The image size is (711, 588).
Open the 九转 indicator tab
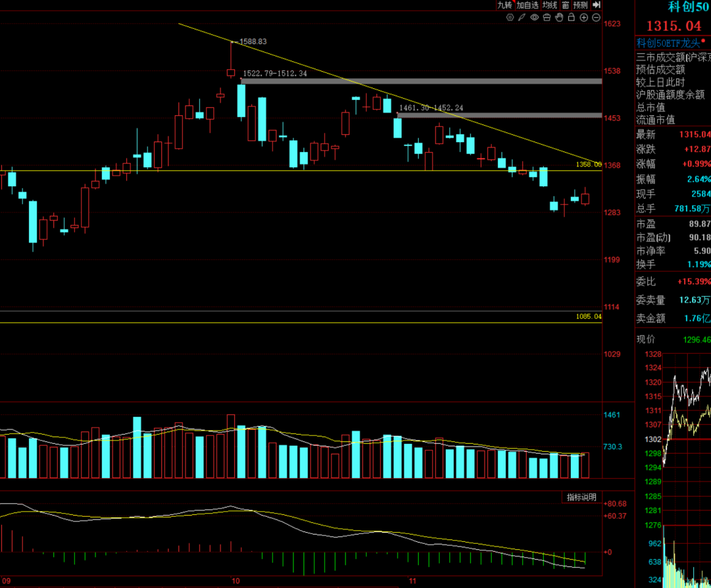click(504, 5)
